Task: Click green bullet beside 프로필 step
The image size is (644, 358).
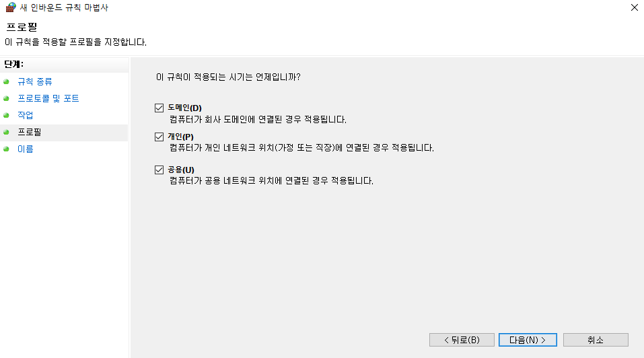Action: pyautogui.click(x=6, y=132)
